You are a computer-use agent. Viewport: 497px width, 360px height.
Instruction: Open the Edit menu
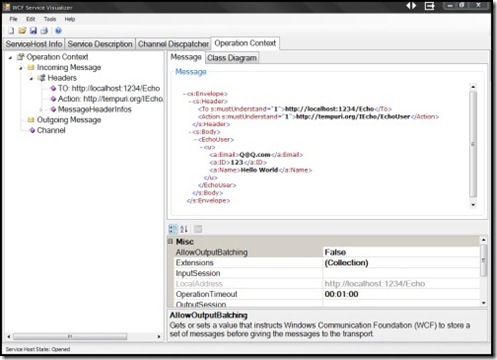coord(31,19)
